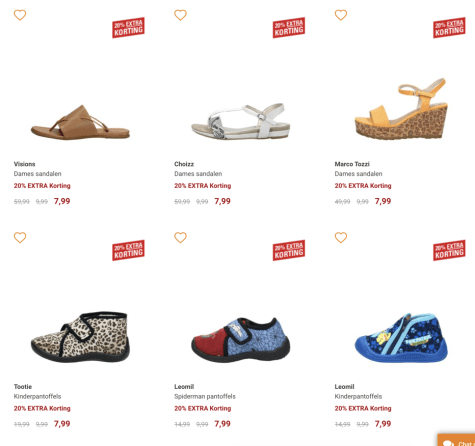
Task: Open Choizz Dames sandalen product link
Action: [x=198, y=174]
